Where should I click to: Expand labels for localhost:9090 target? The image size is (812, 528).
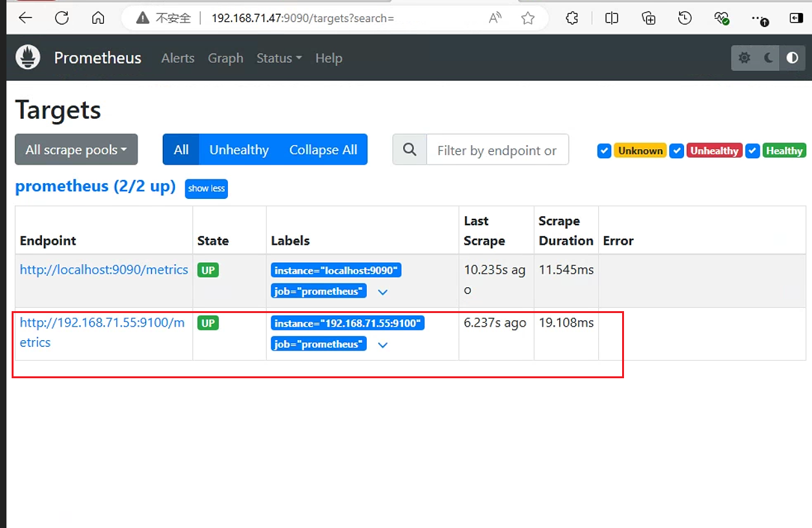click(382, 292)
